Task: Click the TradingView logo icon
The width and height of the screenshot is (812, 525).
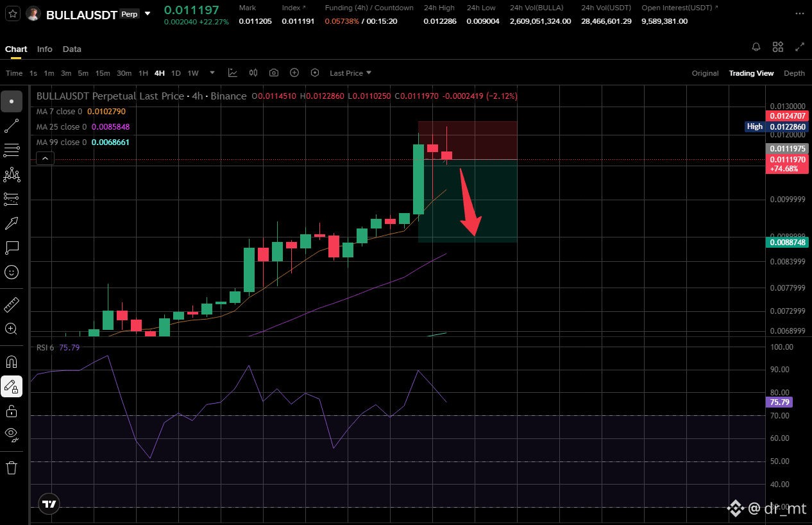Action: click(x=49, y=504)
